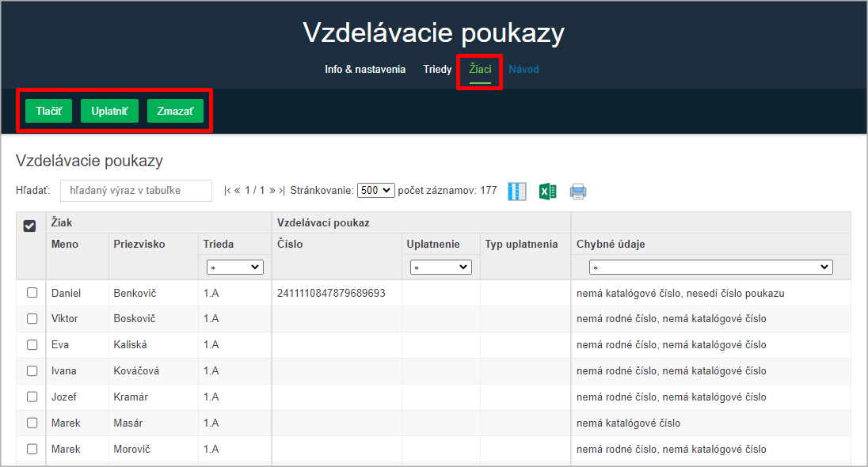This screenshot has height=467, width=868.
Task: Open the Trieda filter dropdown
Action: (x=234, y=268)
